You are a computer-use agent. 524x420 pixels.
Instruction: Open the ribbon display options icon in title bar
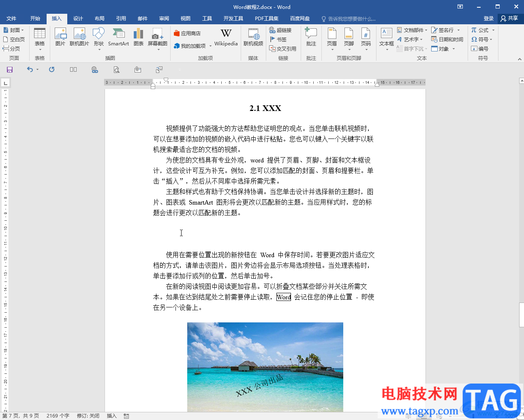[460, 6]
